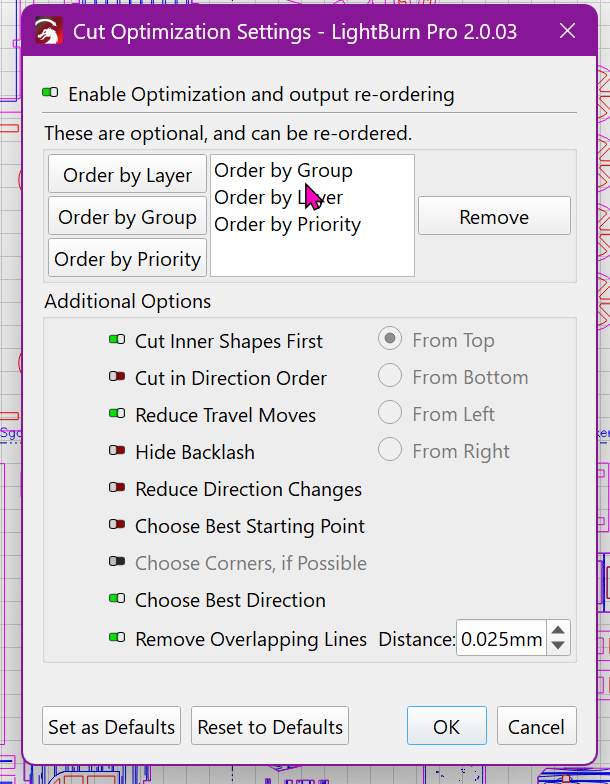
Task: Click the Order by Layer button
Action: [x=127, y=175]
